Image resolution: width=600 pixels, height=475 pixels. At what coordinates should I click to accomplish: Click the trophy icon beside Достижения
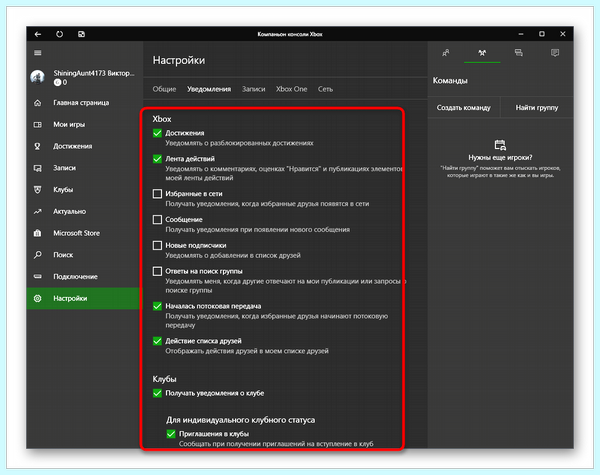(x=38, y=146)
